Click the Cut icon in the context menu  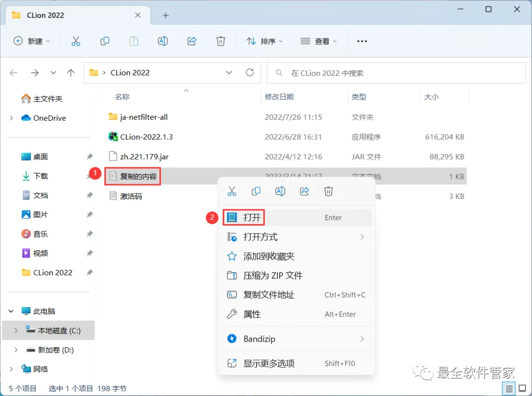click(232, 192)
